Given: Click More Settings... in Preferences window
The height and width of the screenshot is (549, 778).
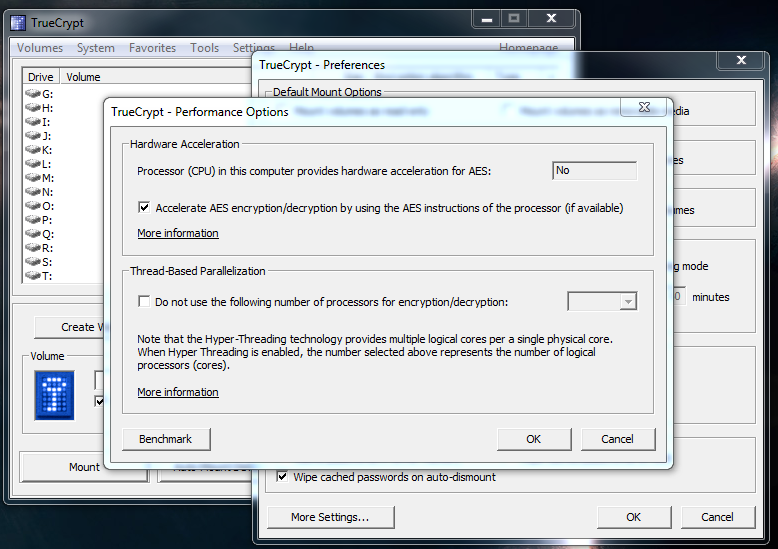Looking at the screenshot, I should [330, 517].
